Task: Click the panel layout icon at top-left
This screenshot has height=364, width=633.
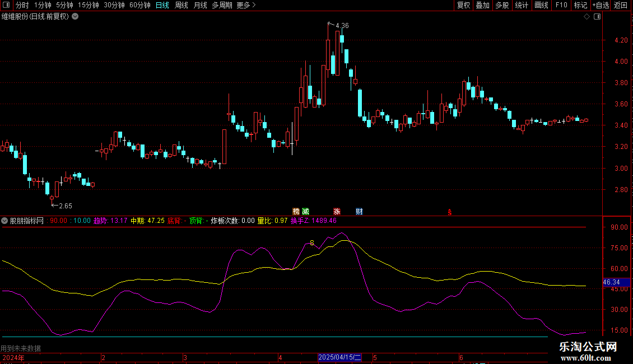Action: point(6,5)
